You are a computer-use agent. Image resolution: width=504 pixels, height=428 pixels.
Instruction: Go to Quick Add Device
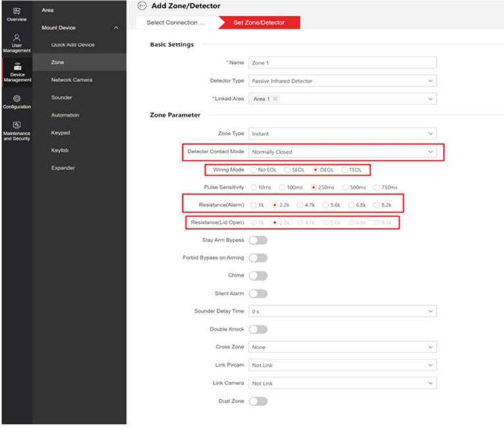coord(73,45)
